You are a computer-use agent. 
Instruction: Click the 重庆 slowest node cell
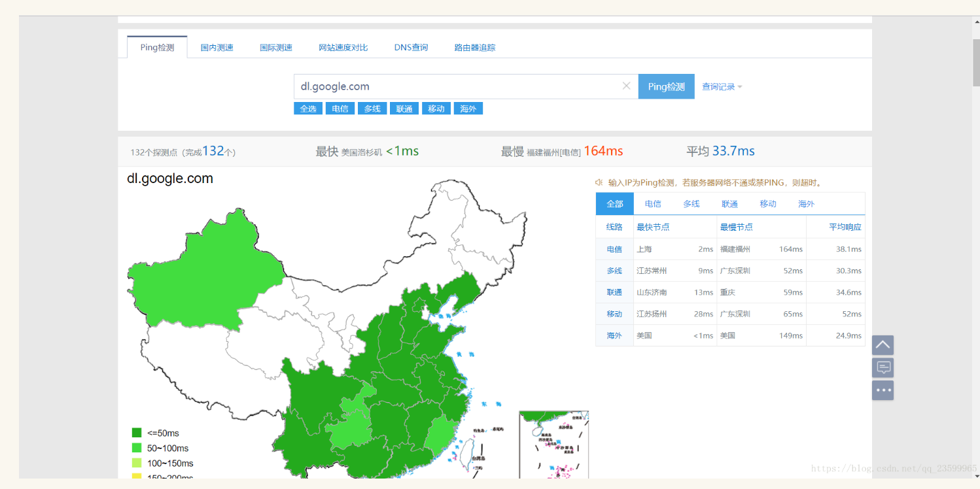point(728,292)
